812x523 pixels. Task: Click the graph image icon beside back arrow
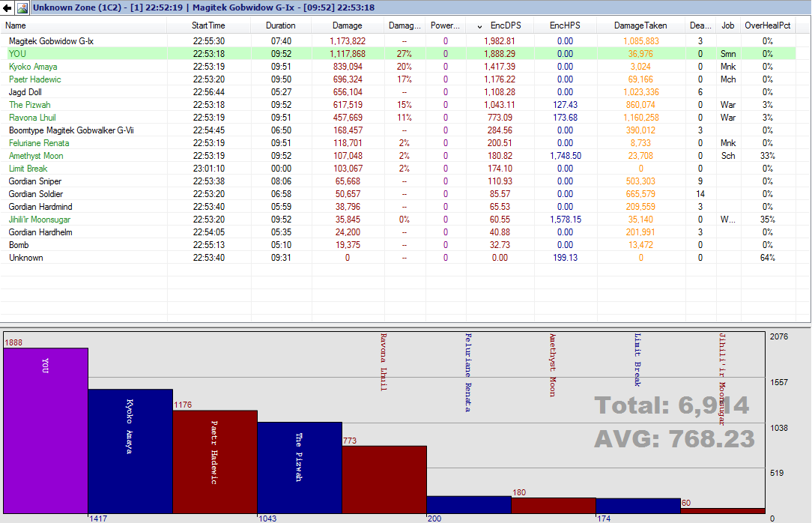[22, 7]
